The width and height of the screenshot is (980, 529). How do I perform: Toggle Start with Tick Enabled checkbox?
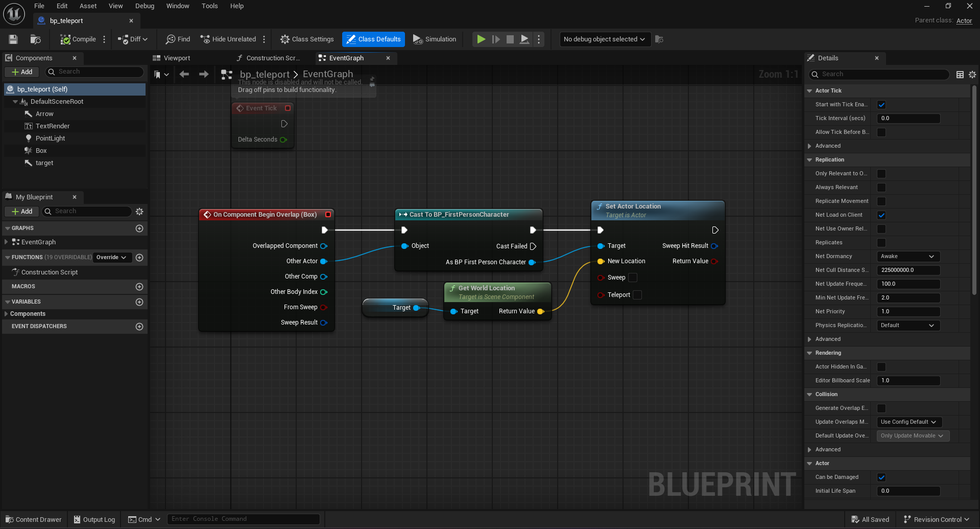(881, 105)
